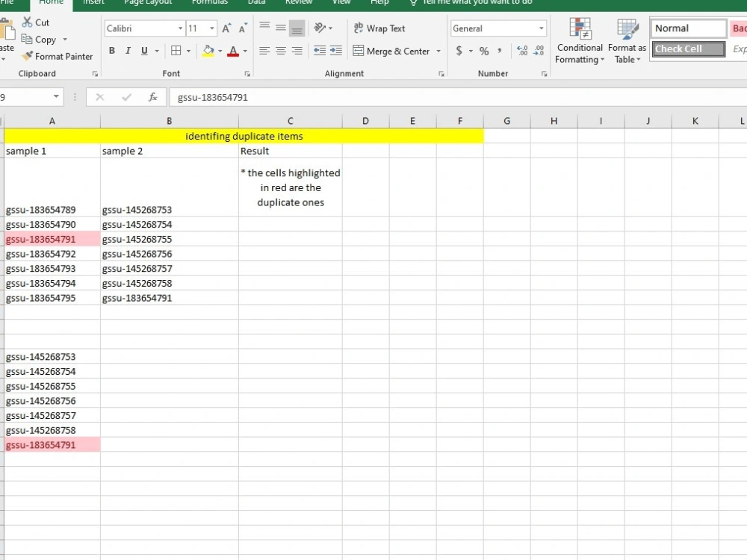Click the Orientation text angle icon
This screenshot has height=560, width=747.
(x=320, y=28)
